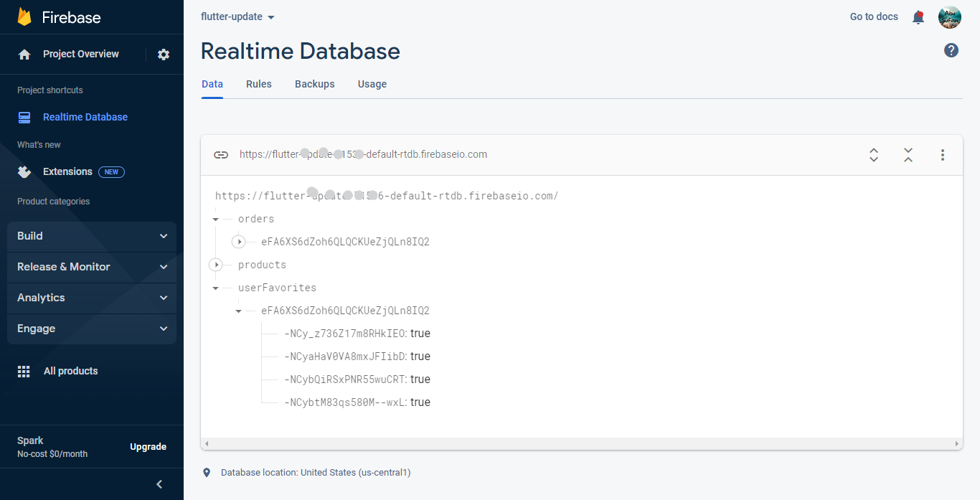Open Extensions in the sidebar

(x=67, y=171)
